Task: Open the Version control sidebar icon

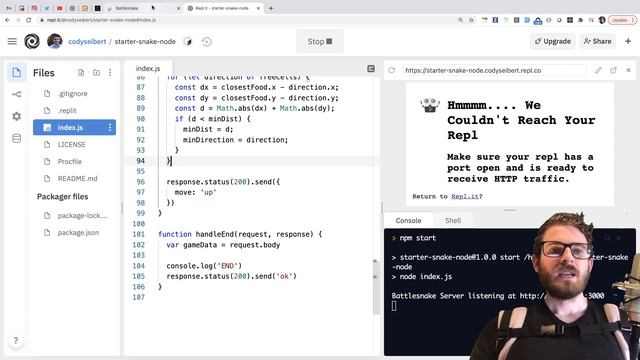Action: (x=16, y=94)
